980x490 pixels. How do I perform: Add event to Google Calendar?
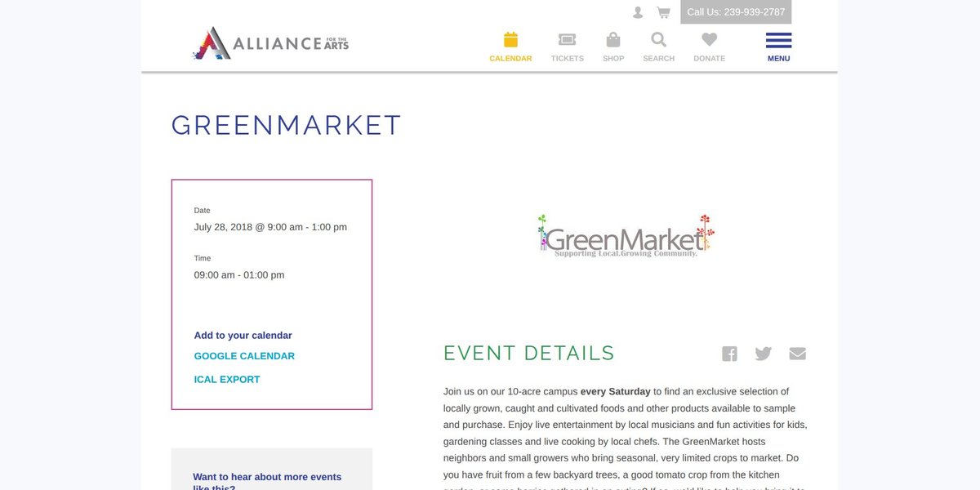(x=244, y=356)
